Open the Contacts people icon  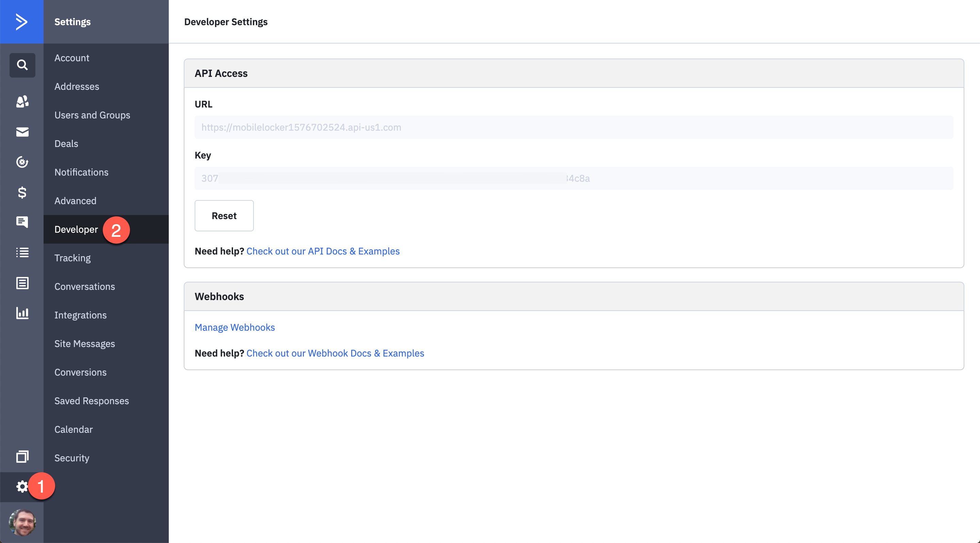click(22, 101)
